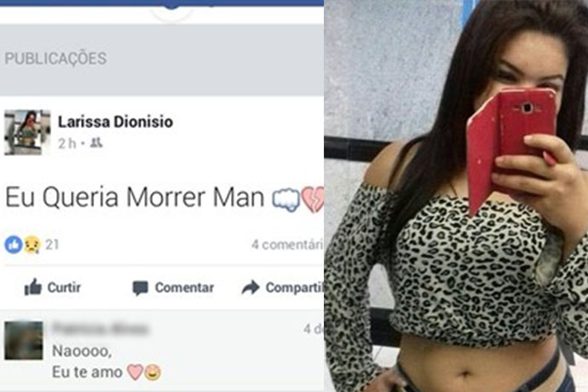Screen dimensions: 588x392
Task: Click the blue like reaction icon
Action: click(x=14, y=245)
